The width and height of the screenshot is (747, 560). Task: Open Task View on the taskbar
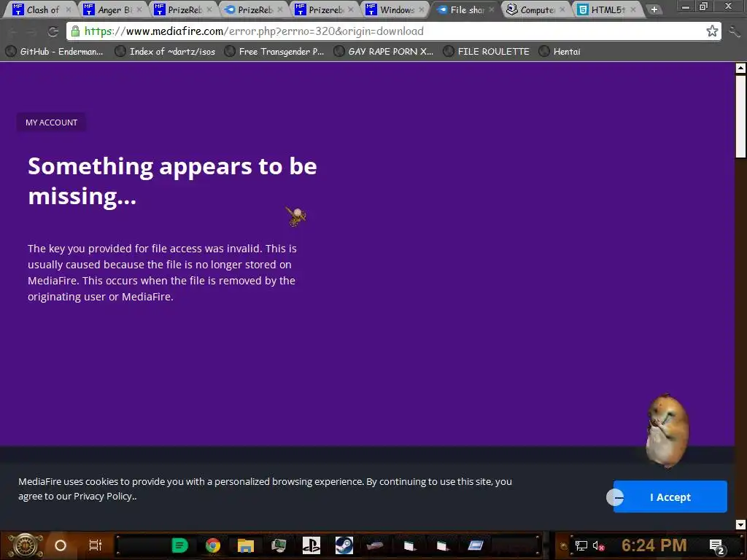(x=96, y=545)
